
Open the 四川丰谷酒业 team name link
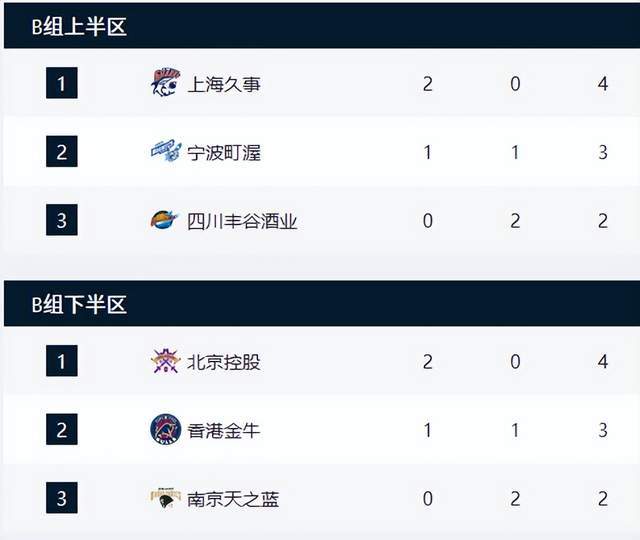pyautogui.click(x=242, y=221)
